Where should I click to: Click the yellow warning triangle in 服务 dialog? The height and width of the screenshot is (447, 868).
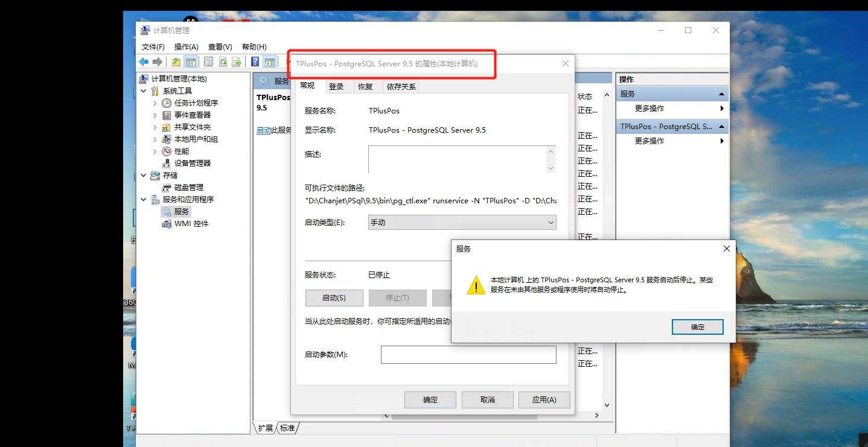click(x=476, y=285)
